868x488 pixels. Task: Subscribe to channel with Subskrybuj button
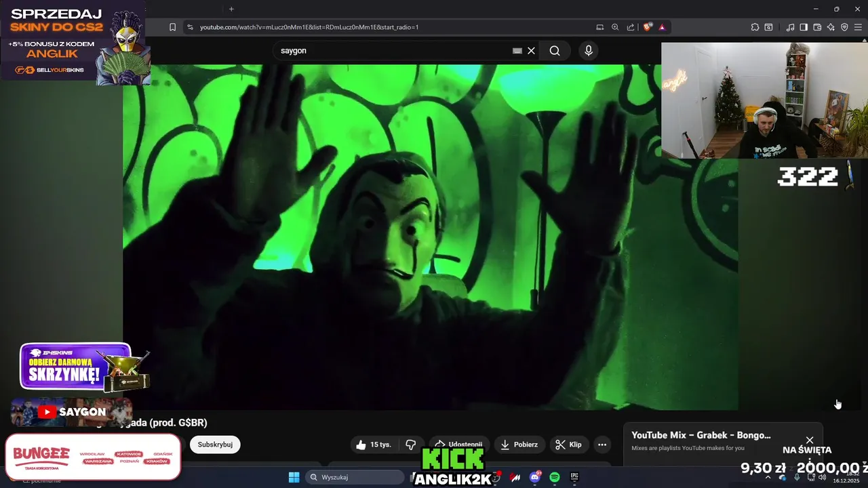coord(215,445)
